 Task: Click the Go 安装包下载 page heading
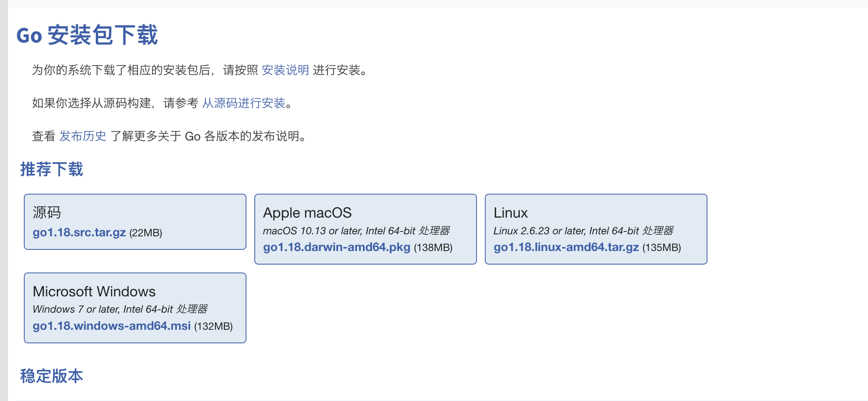(x=87, y=35)
